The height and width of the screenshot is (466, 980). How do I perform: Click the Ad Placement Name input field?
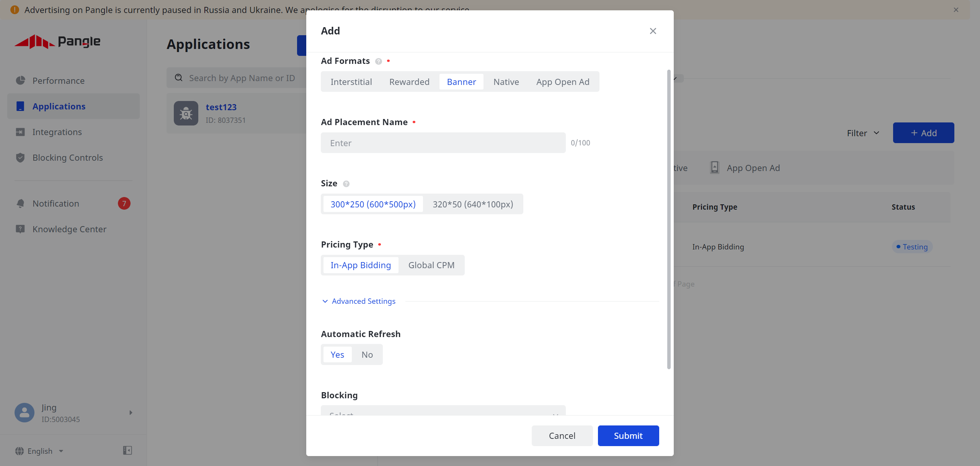tap(443, 143)
